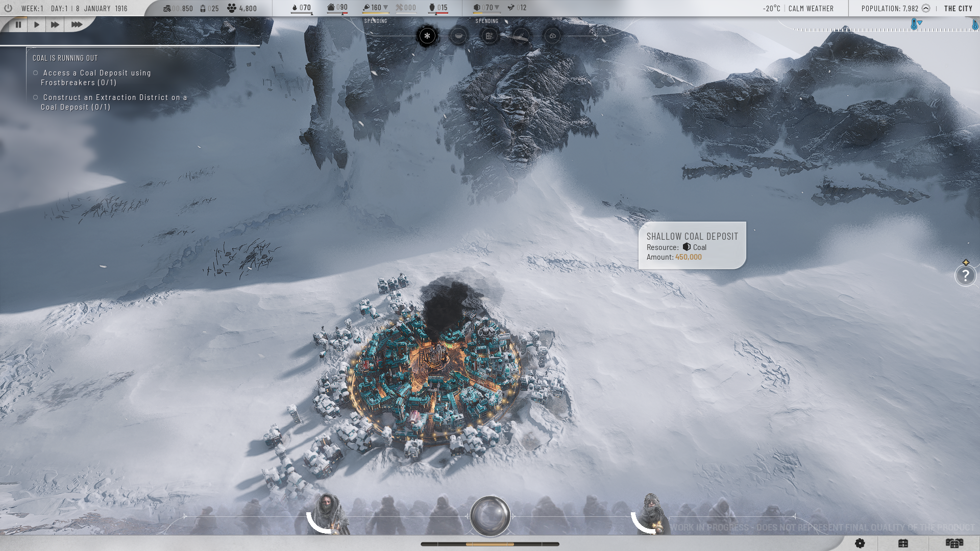
Task: Open the council hall buildings icon
Action: point(954,543)
